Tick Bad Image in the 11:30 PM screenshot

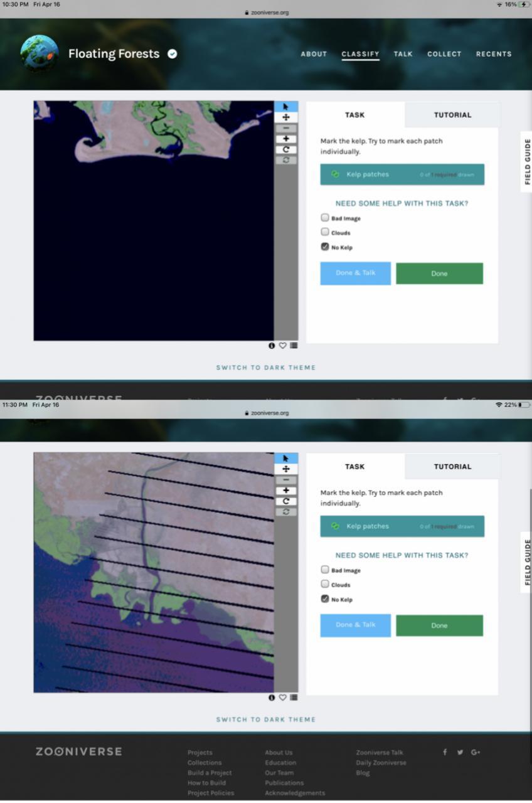[325, 570]
